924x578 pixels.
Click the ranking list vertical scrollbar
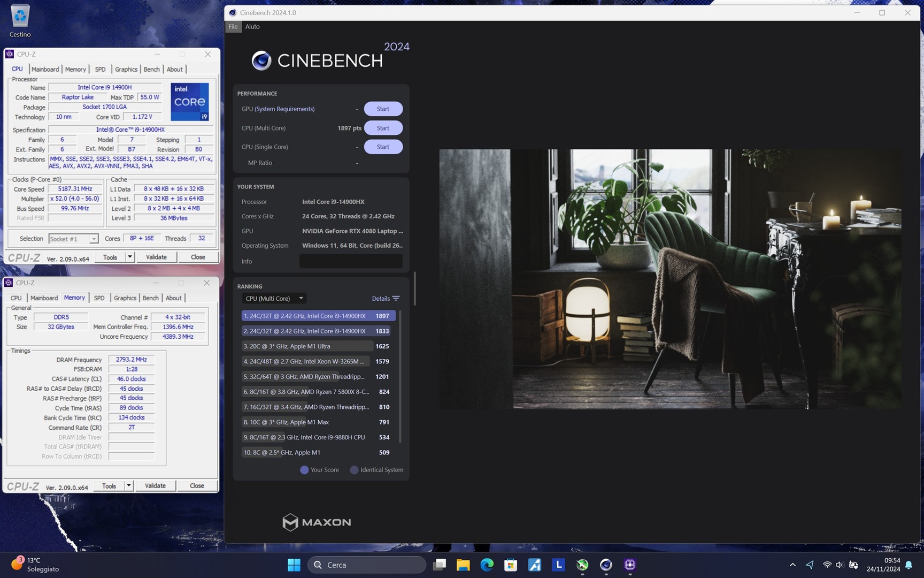tap(400, 377)
